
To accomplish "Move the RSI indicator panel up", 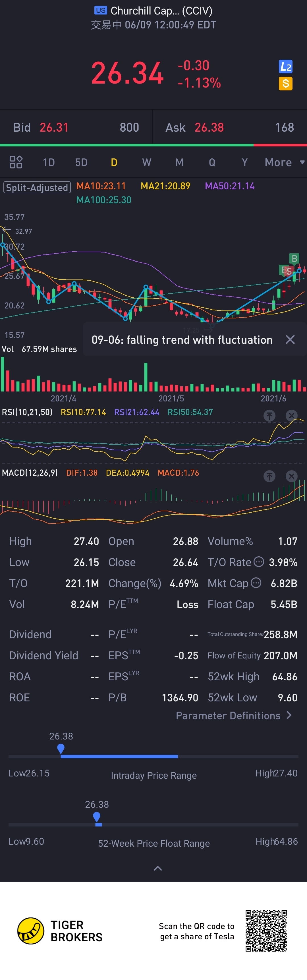I will coord(269,415).
